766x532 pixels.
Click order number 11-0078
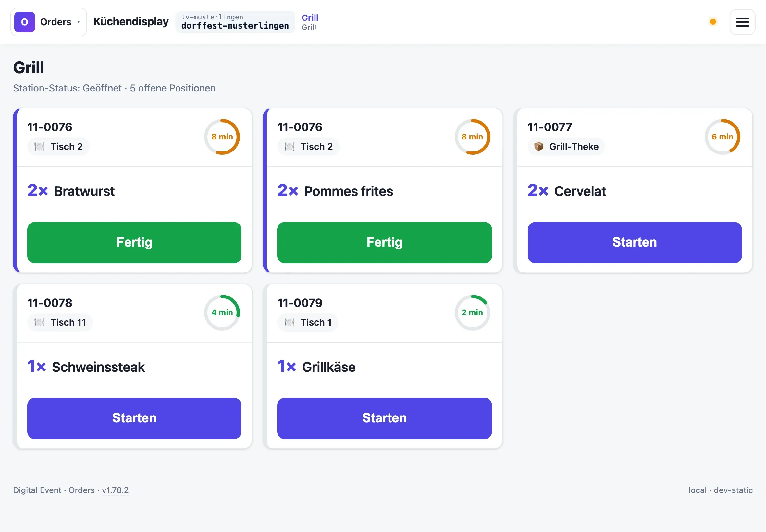click(x=50, y=303)
